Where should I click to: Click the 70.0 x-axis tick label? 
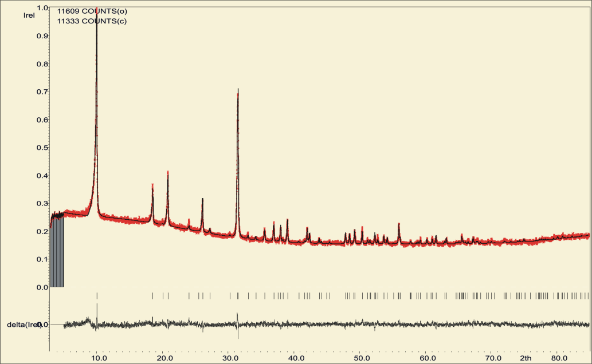point(493,358)
